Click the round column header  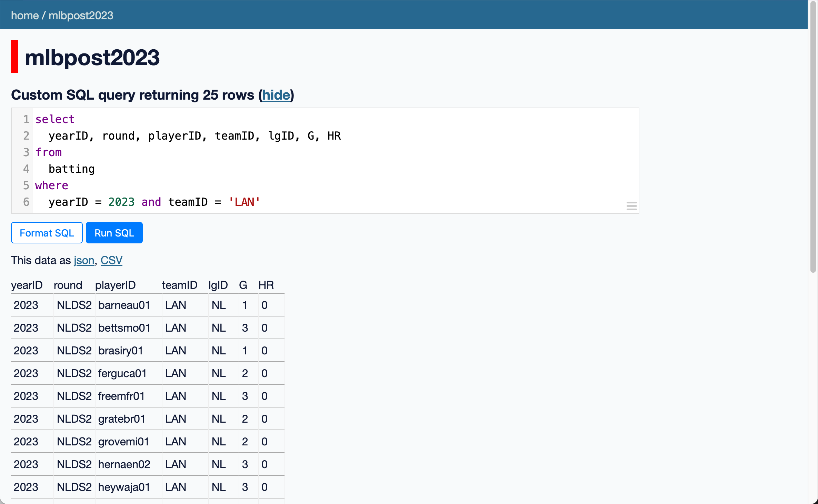click(x=68, y=285)
